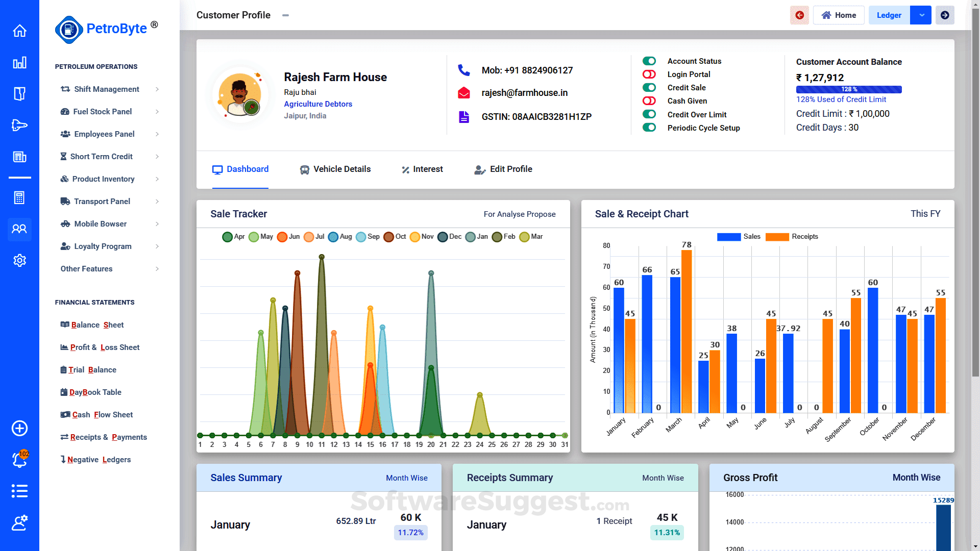Screen dimensions: 980x551
Task: Click the red back arrow icon
Action: click(799, 15)
